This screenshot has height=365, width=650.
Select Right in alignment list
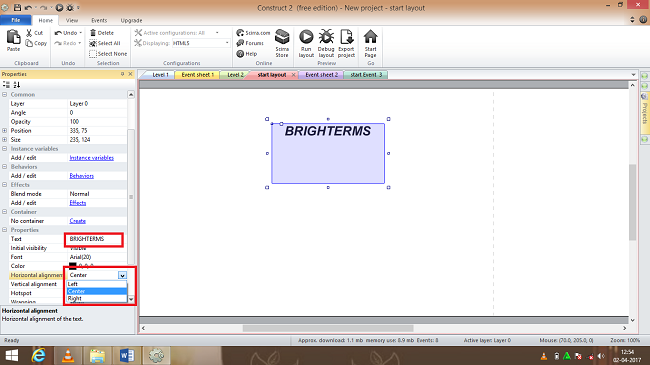[97, 298]
